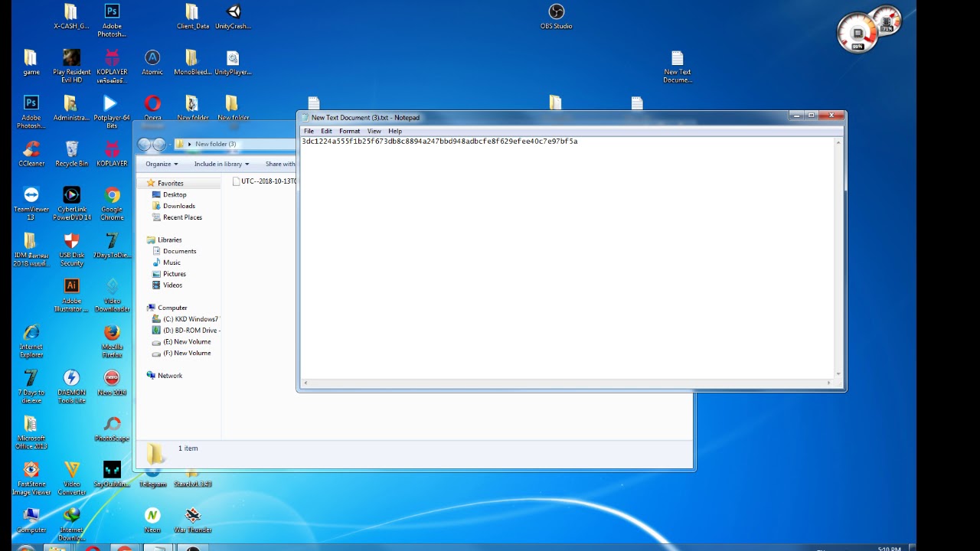This screenshot has width=980, height=551.
Task: Launch Mozilla Firefox from desktop
Action: click(x=112, y=341)
